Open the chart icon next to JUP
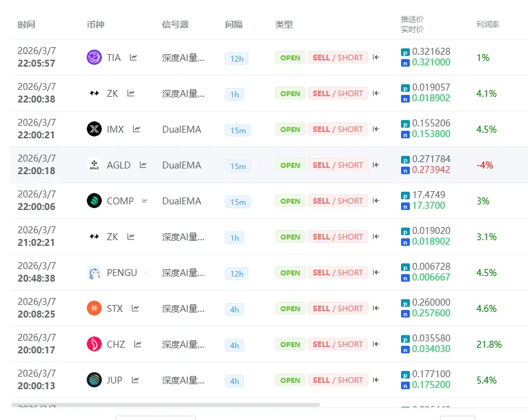The image size is (528, 420). pyautogui.click(x=135, y=380)
